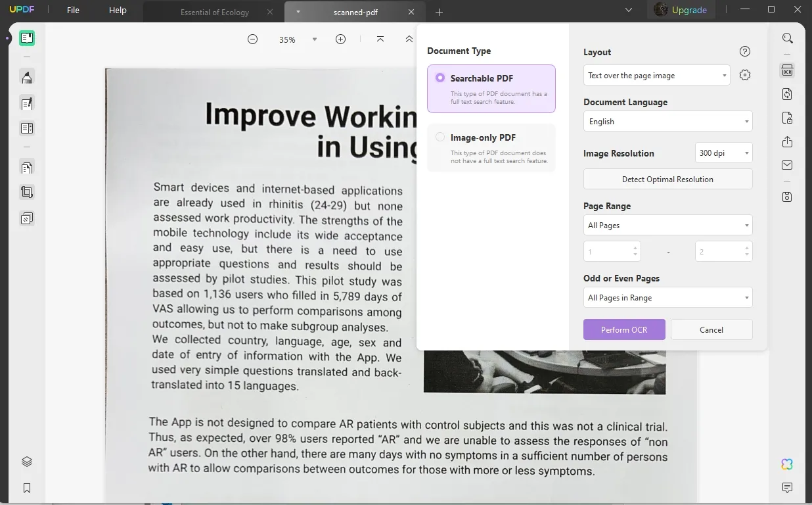Go to previous page arrow icon
Screen dimensions: 812x505
pyautogui.click(x=409, y=39)
